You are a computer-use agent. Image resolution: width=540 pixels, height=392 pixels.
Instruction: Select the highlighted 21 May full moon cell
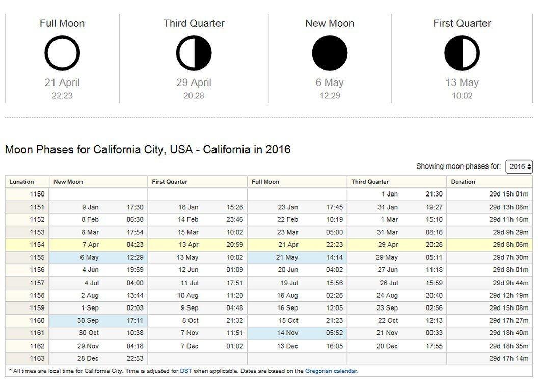point(297,258)
